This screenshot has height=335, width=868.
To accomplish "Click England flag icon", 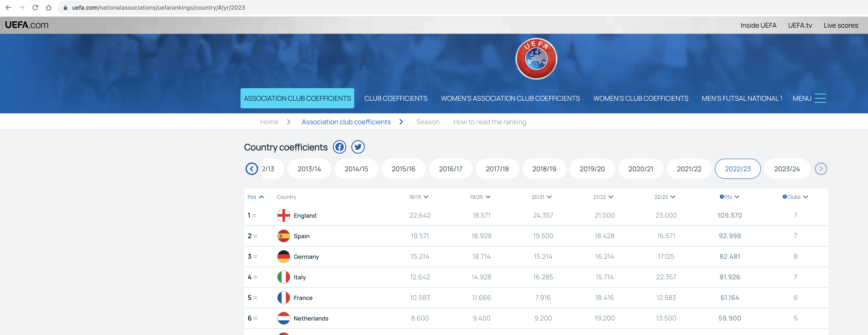I will click(283, 215).
